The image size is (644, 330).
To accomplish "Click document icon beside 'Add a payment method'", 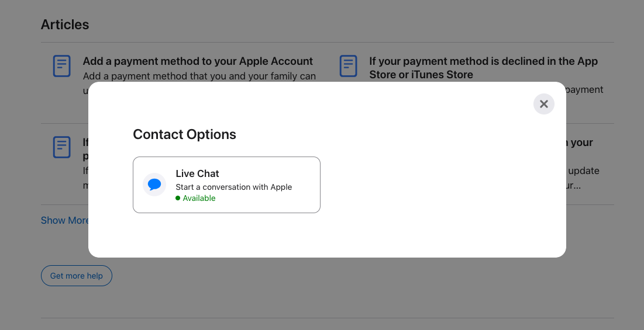I will click(x=61, y=66).
